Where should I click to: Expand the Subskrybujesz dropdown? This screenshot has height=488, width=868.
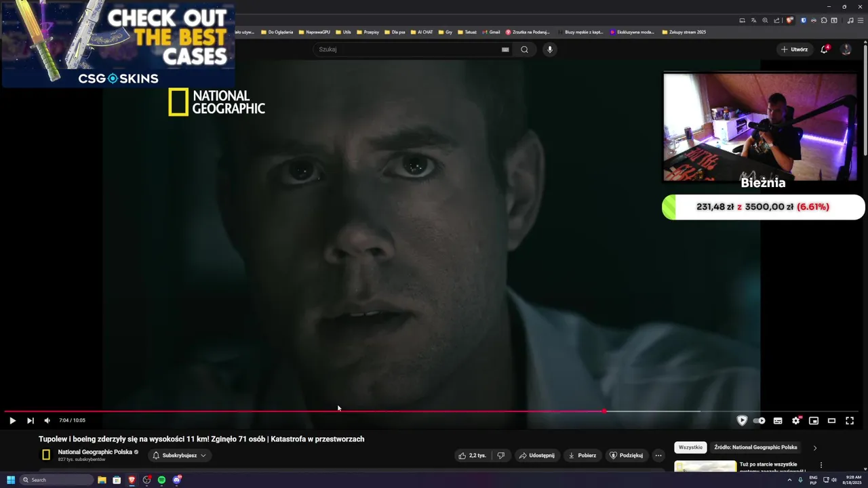[180, 455]
